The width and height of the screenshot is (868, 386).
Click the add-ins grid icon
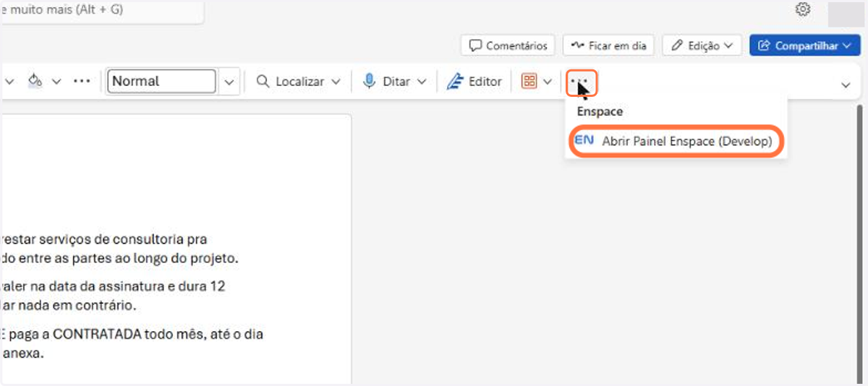[x=529, y=82]
